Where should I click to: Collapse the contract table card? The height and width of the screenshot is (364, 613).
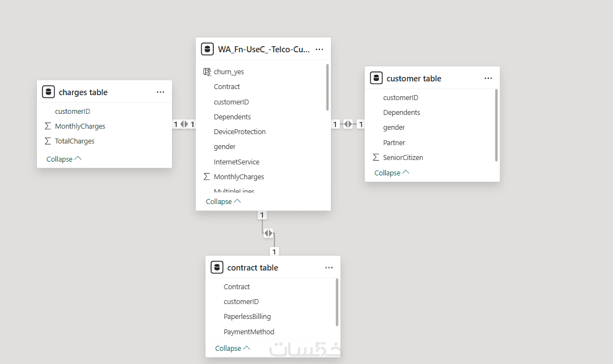coord(232,348)
